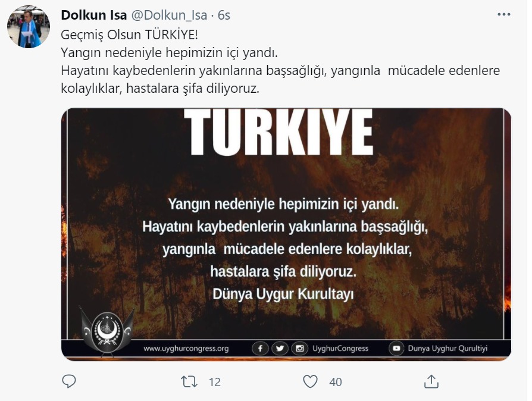
Task: Click the Instagram icon in image footer
Action: (x=299, y=349)
